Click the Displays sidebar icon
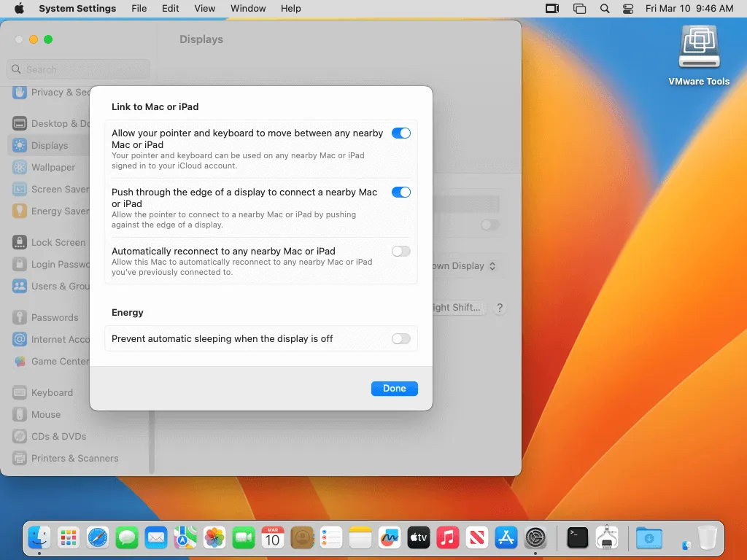747x560 pixels. (20, 145)
